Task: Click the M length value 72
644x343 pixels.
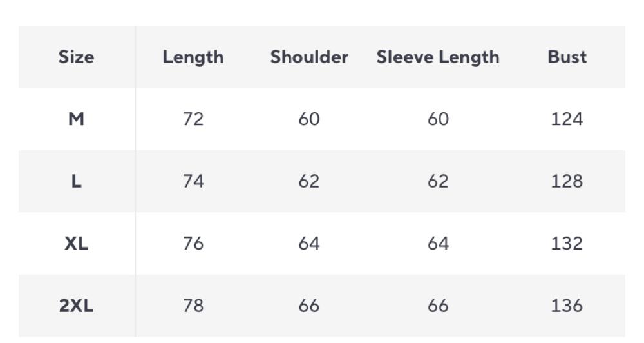Action: coord(193,119)
